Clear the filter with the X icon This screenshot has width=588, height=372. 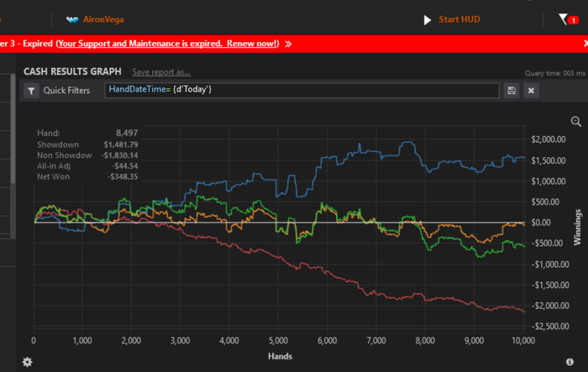pos(531,91)
